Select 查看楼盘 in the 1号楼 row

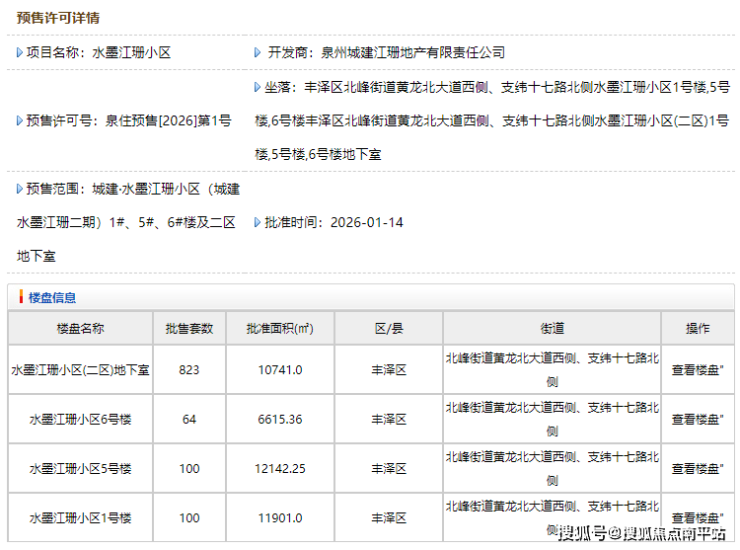(697, 518)
